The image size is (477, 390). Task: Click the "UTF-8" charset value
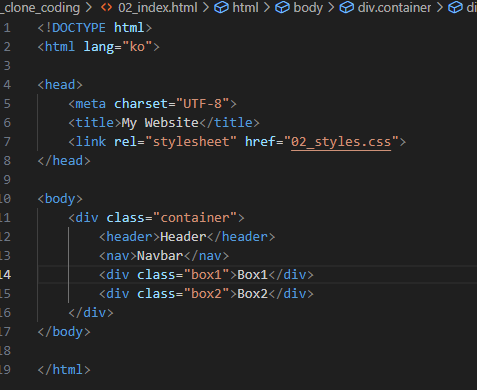pos(202,104)
